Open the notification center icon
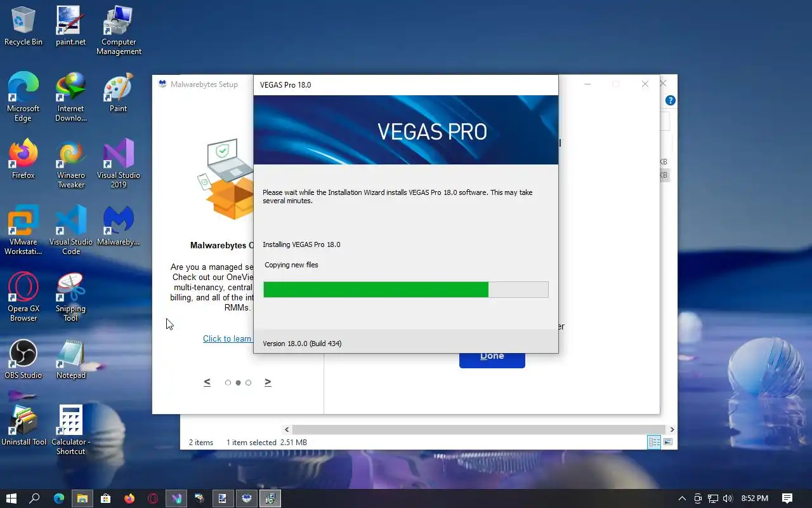This screenshot has height=508, width=812. tap(787, 498)
